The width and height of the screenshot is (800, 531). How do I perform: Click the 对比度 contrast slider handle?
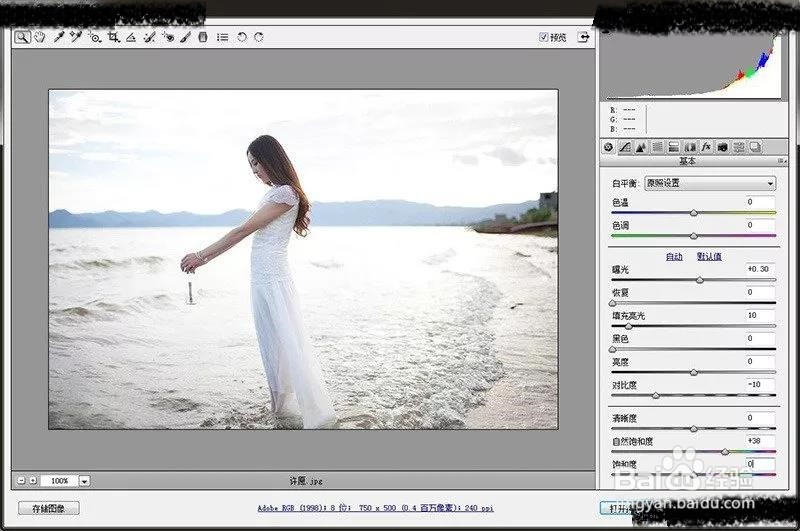[656, 395]
